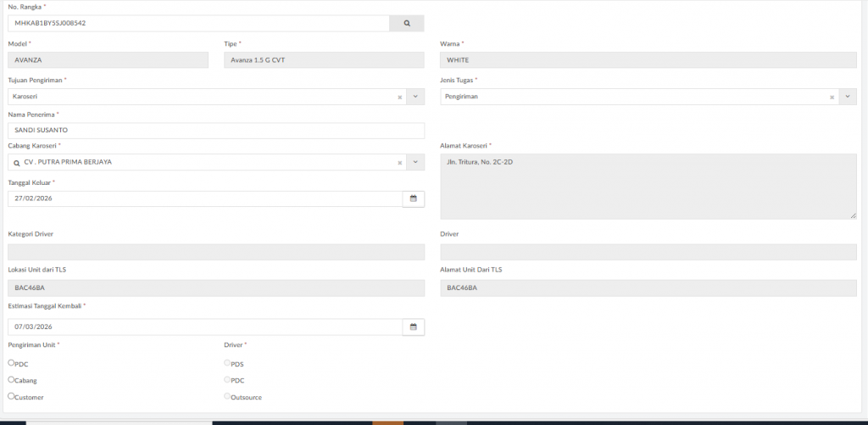Click the Nama Penerima input field
868x425 pixels.
[215, 131]
